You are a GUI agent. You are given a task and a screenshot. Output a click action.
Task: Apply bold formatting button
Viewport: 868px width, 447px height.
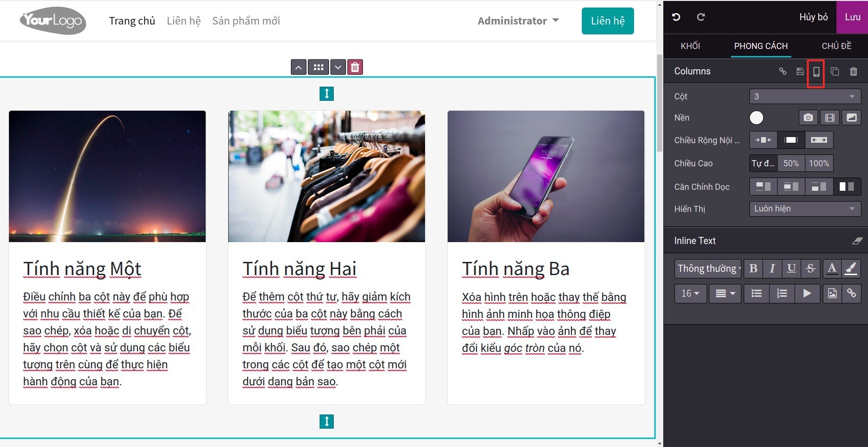(753, 268)
